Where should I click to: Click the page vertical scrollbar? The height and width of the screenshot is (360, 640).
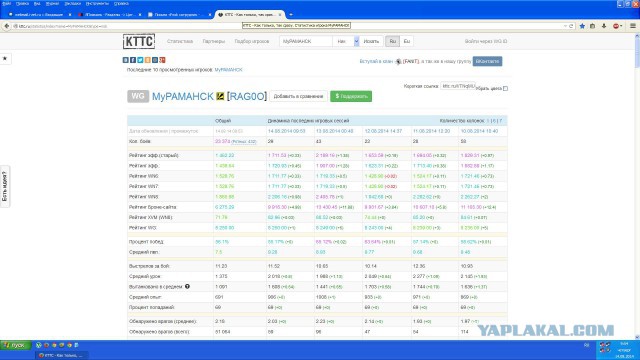tap(637, 186)
